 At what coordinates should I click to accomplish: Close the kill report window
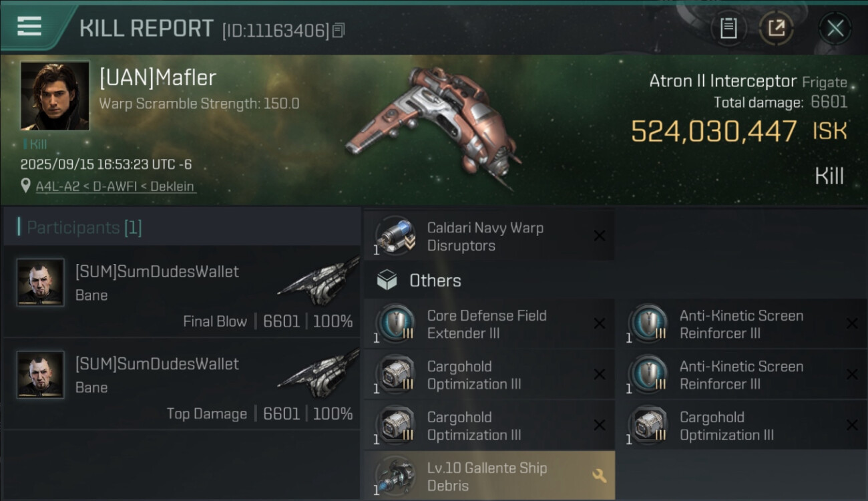(x=835, y=29)
